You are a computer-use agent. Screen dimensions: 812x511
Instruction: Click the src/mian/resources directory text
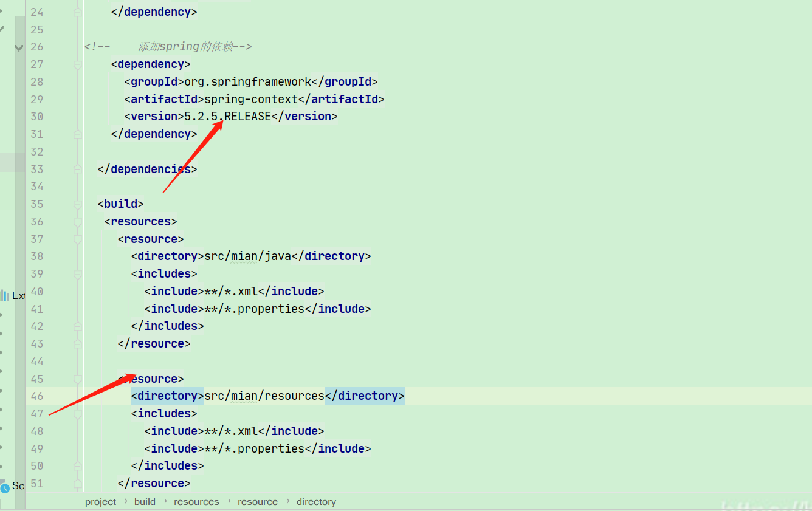264,396
